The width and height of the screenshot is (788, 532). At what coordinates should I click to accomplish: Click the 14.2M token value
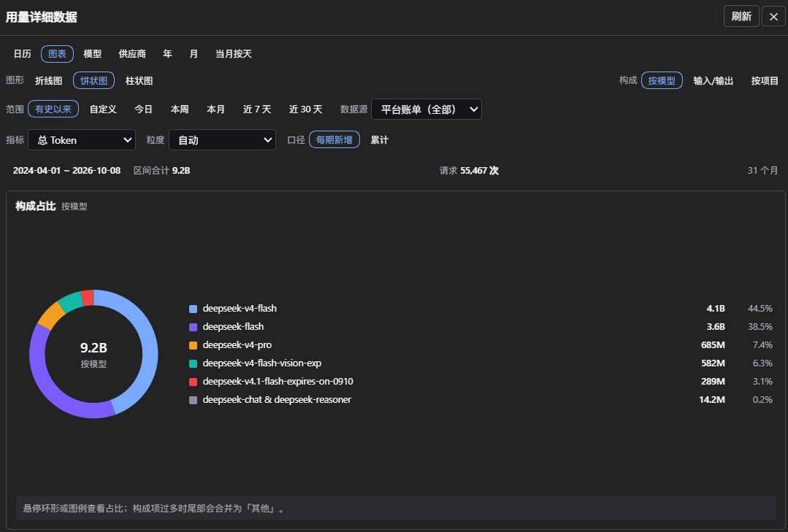[712, 400]
